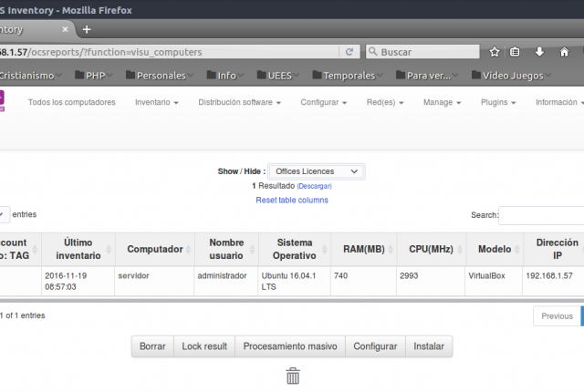Image resolution: width=584 pixels, height=392 pixels.
Task: Expand the Inventario menu
Action: coord(156,102)
